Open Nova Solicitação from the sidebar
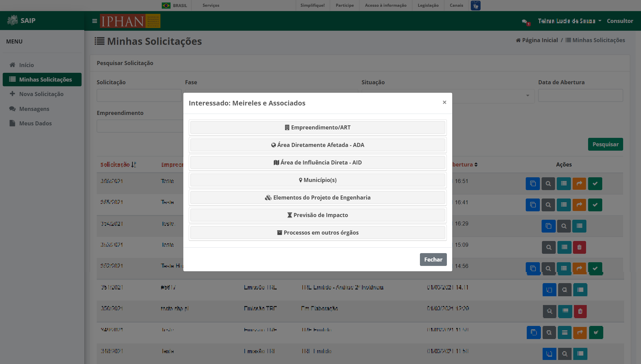 (x=42, y=94)
